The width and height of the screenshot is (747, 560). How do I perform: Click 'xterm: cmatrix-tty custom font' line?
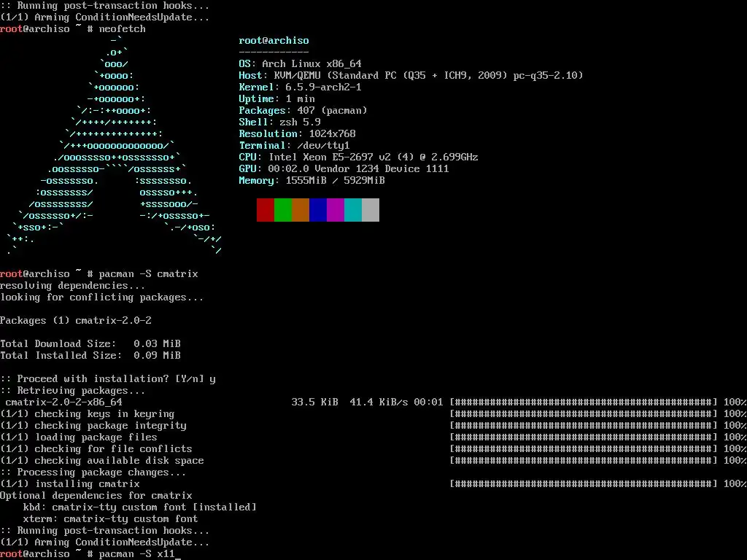[111, 519]
